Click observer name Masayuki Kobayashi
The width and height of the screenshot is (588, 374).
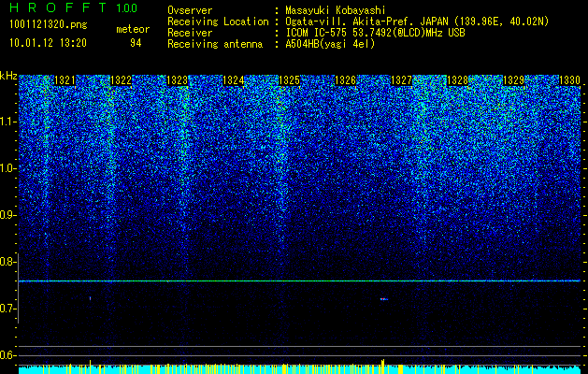click(x=336, y=11)
